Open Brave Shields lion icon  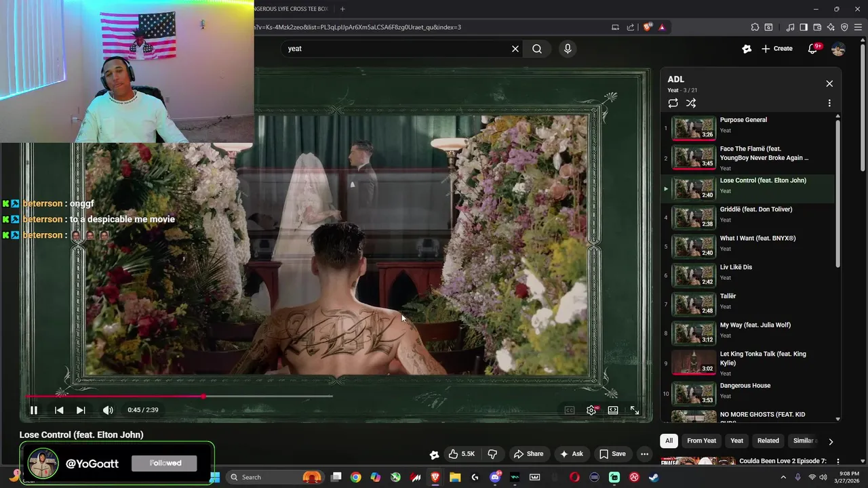pos(648,27)
